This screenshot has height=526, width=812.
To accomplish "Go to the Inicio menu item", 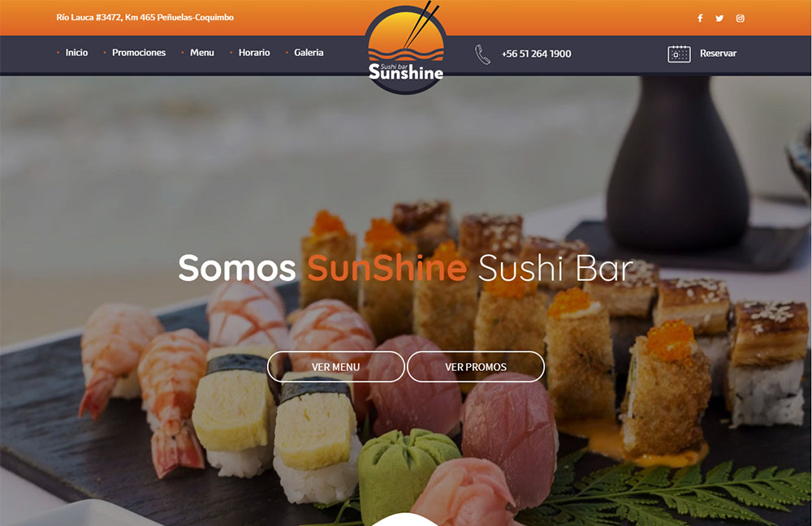I will click(76, 52).
